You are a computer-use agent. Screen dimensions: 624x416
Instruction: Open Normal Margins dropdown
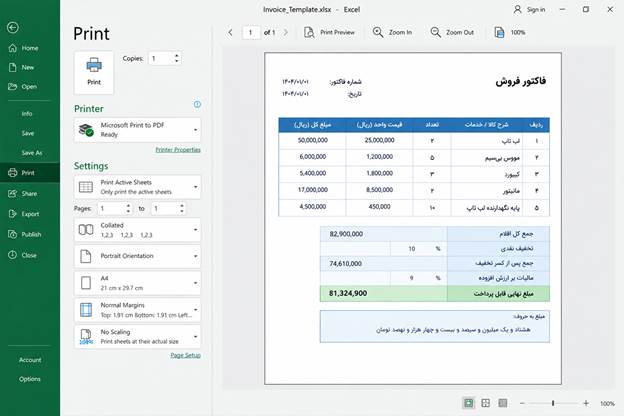click(137, 310)
